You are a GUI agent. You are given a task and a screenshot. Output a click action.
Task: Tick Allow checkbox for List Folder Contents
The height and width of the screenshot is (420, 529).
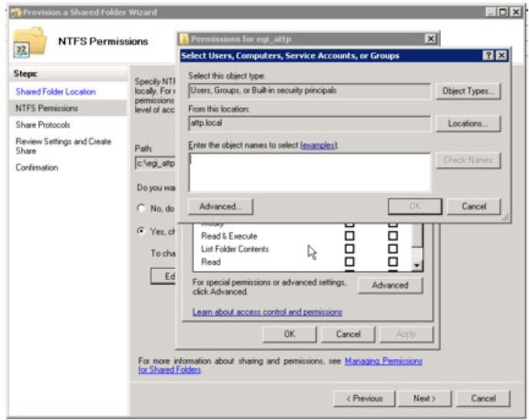click(349, 249)
